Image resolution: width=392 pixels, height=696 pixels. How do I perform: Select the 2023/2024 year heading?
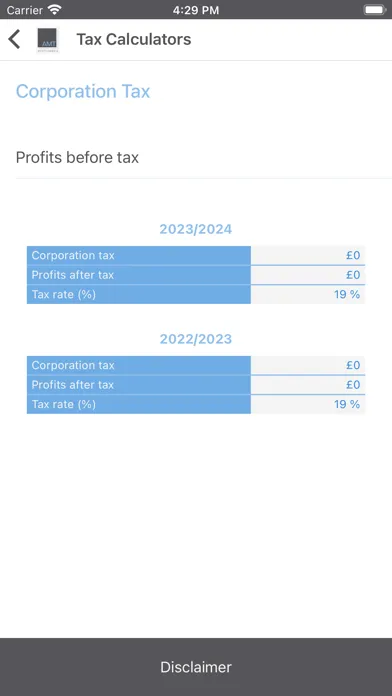(196, 229)
